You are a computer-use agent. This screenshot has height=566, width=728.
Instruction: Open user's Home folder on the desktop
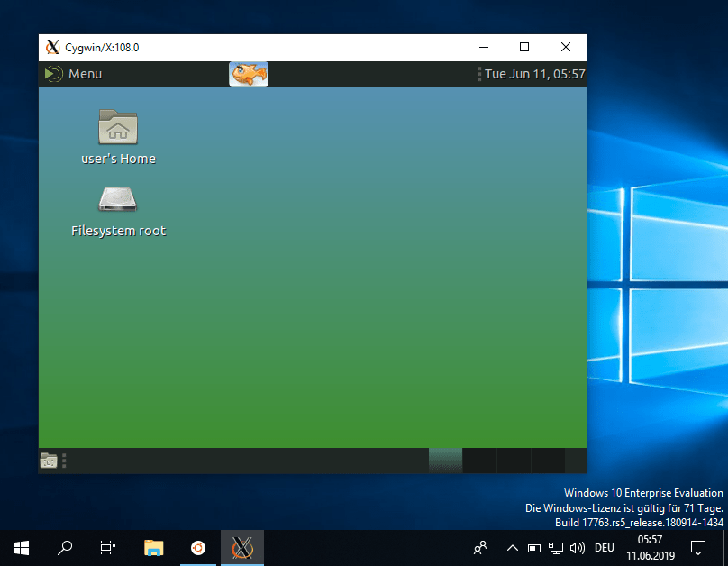pos(117,127)
